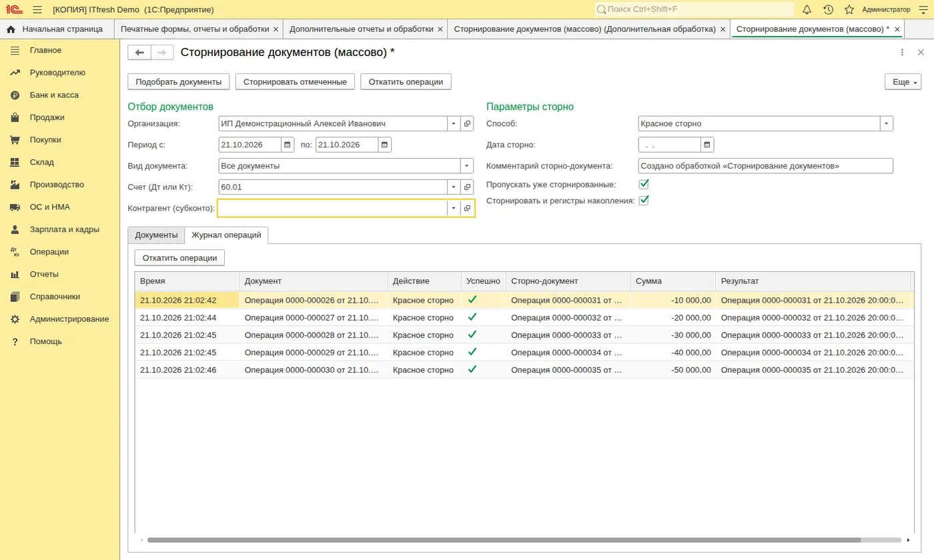934x560 pixels.
Task: Open Банк и касса section
Action: pyautogui.click(x=54, y=95)
